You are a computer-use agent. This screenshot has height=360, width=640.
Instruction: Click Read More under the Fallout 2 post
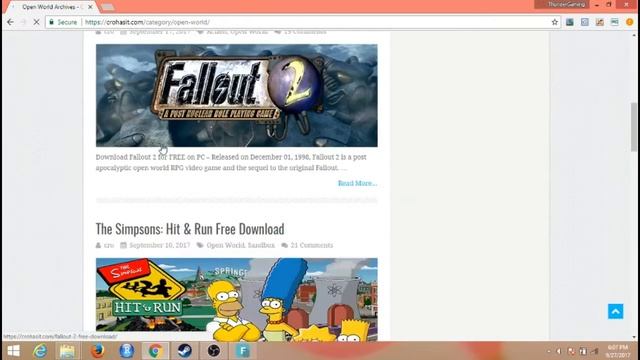pos(358,183)
